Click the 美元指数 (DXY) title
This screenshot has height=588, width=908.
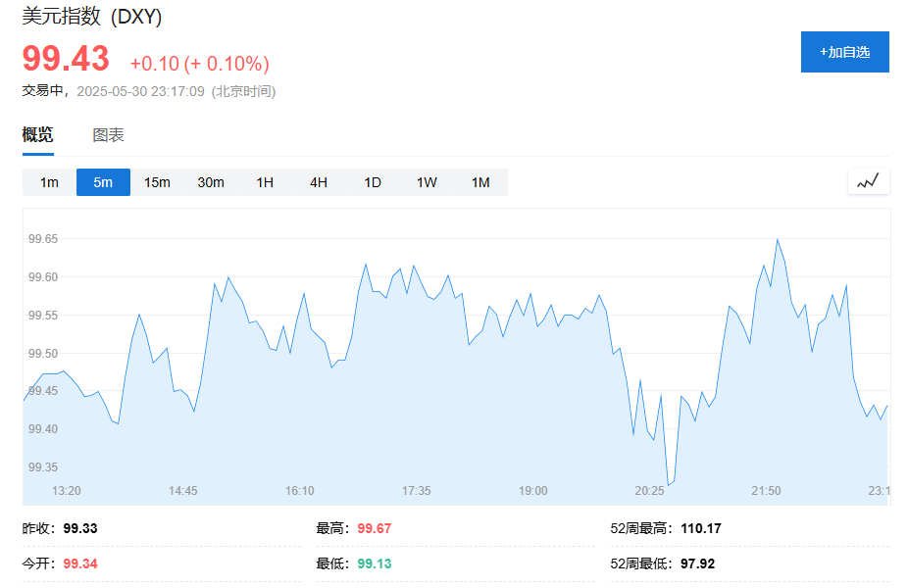click(x=92, y=17)
